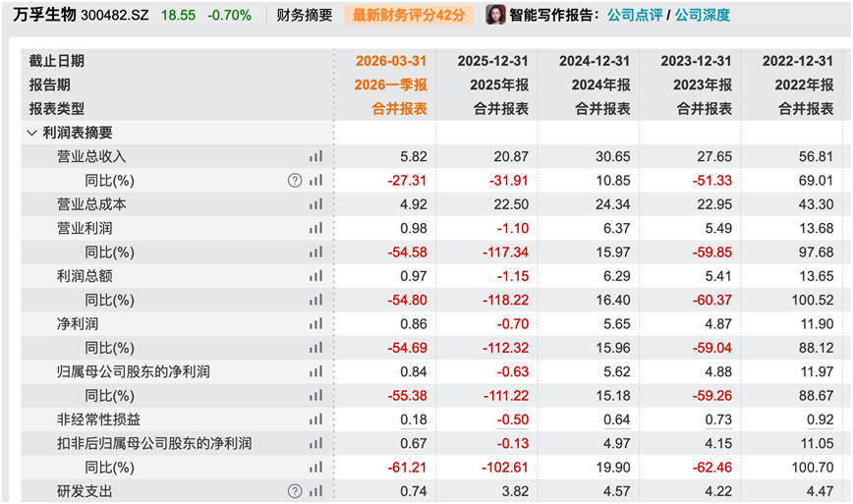
Task: Click underlined 2025 非经常性损益 value -0.50
Action: pyautogui.click(x=512, y=420)
